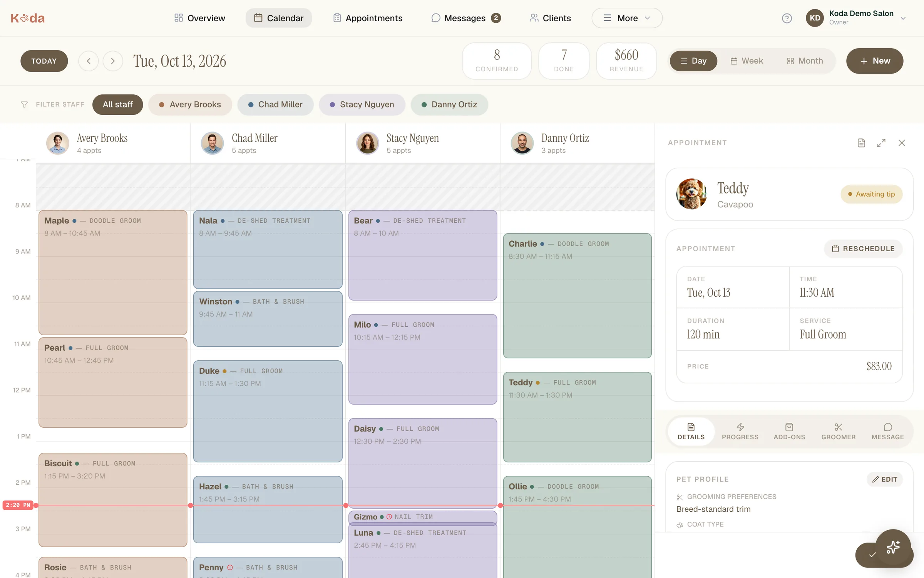
Task: Open the Appointments page
Action: point(368,18)
